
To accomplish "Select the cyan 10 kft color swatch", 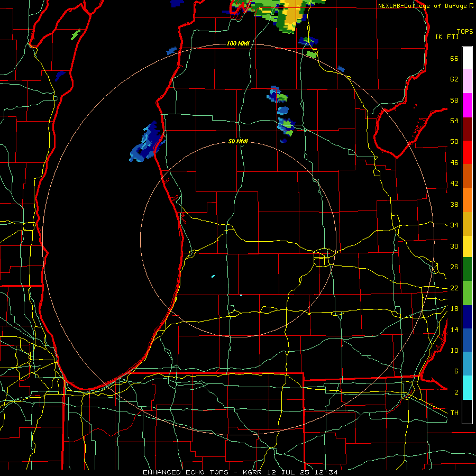I will tap(467, 388).
